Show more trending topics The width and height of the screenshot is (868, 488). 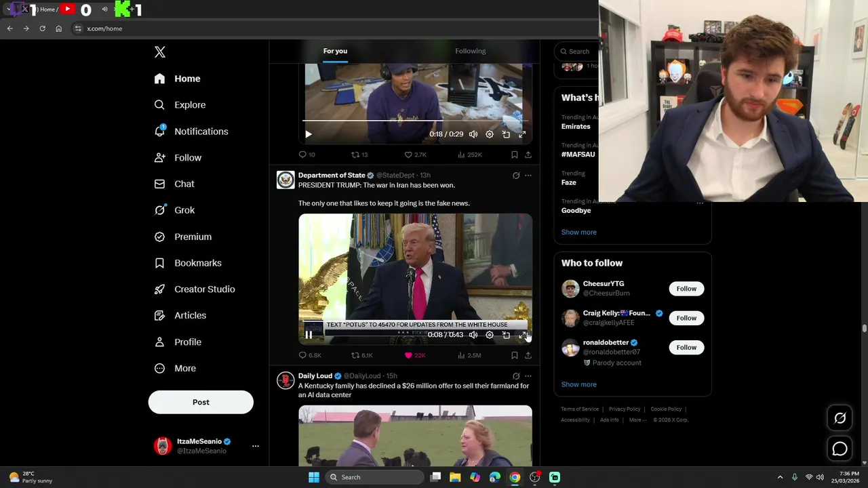[578, 232]
